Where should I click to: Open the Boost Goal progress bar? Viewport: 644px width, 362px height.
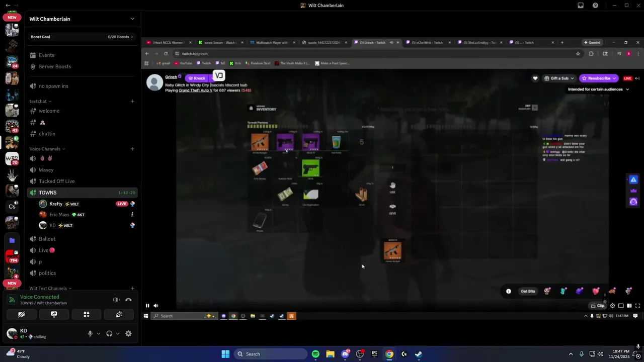pos(82,37)
